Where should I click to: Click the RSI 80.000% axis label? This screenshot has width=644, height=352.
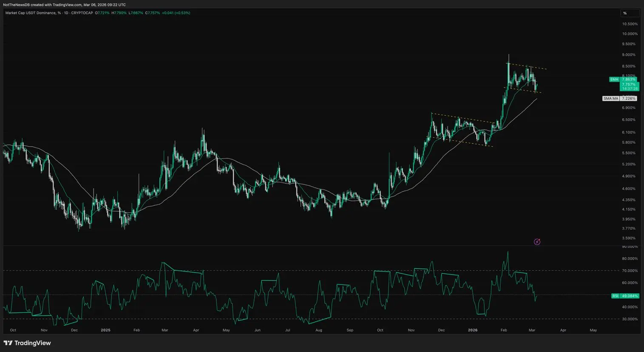630,258
